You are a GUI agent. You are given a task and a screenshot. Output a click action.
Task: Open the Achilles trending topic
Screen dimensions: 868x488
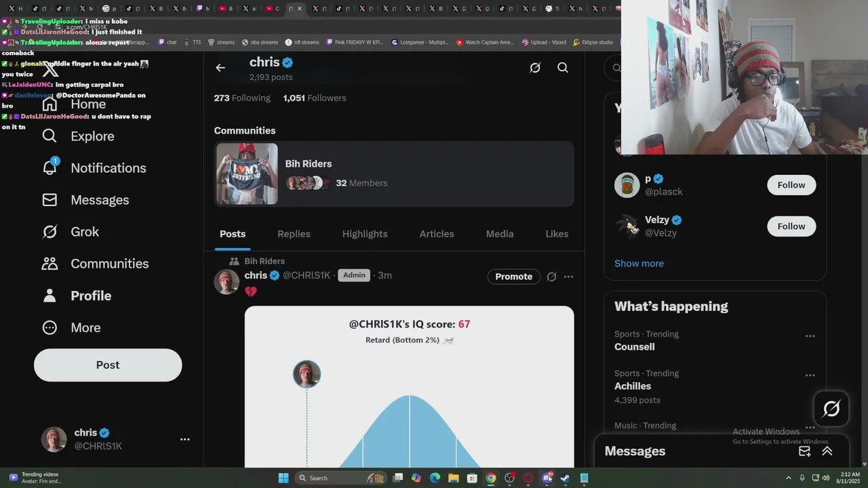(633, 386)
